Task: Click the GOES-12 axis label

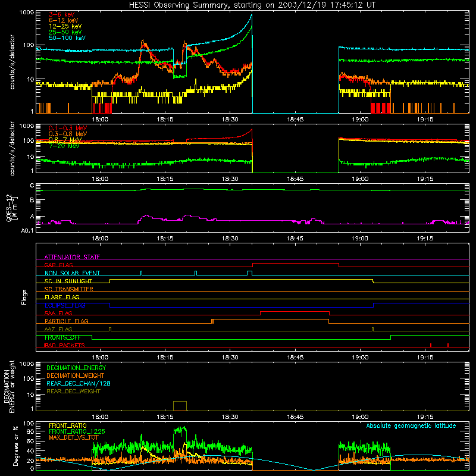Action: (x=12, y=208)
